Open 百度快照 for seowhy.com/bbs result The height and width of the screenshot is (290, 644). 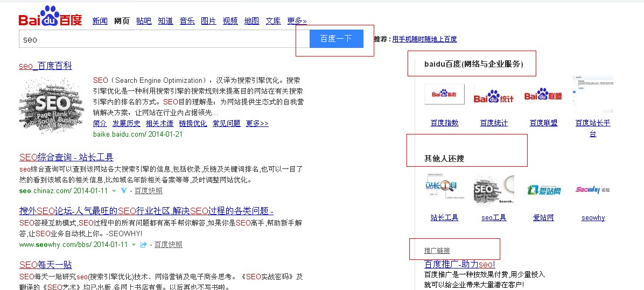tap(169, 245)
